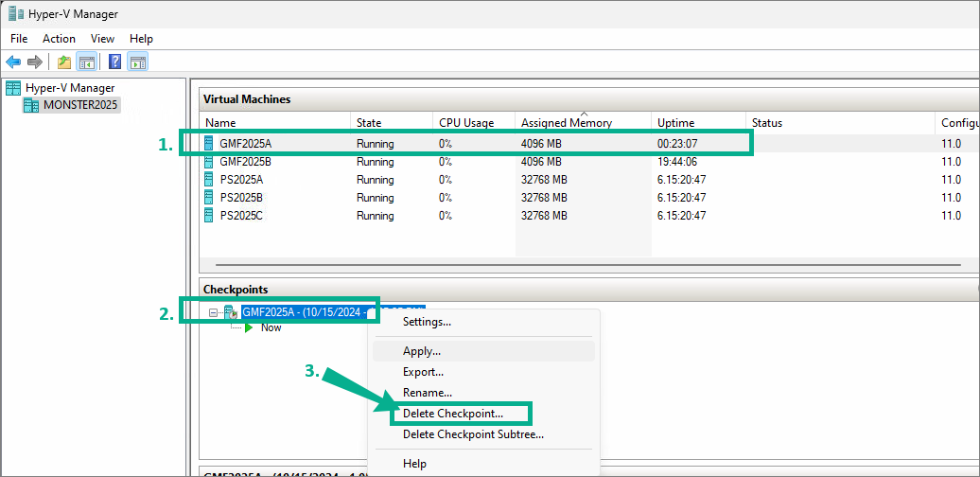Image resolution: width=980 pixels, height=477 pixels.
Task: Select the PS2025B virtual machine row
Action: 589,198
